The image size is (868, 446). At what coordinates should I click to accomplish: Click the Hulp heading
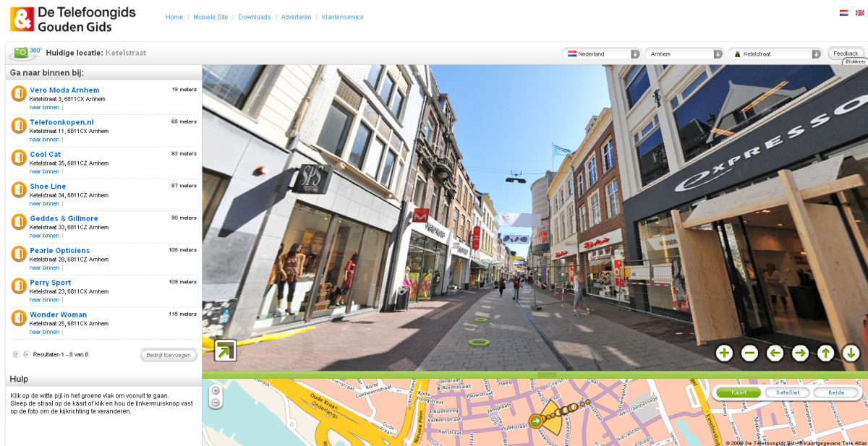click(x=19, y=379)
